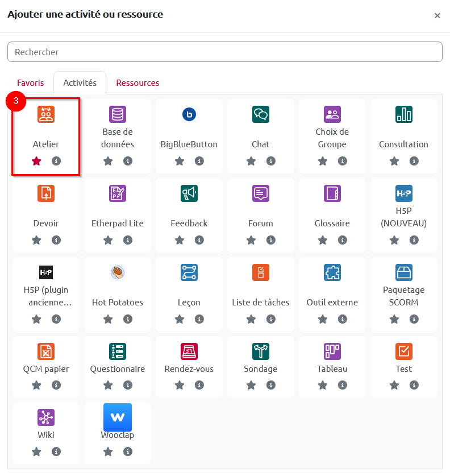Mark Devoir as favorite with star
Screen dimensions: 450x476
coord(37,240)
